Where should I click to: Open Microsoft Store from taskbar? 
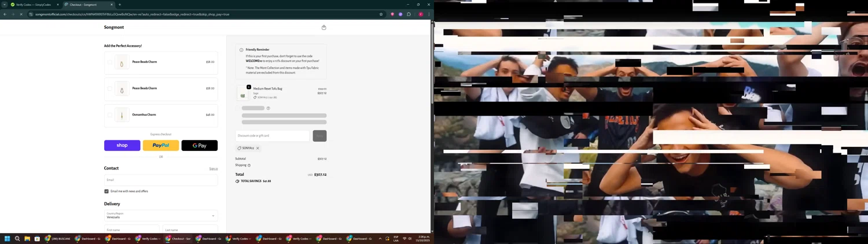point(37,239)
